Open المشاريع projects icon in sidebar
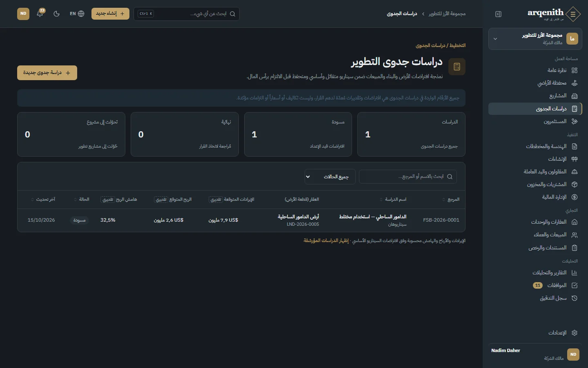The width and height of the screenshot is (588, 368). click(x=575, y=96)
